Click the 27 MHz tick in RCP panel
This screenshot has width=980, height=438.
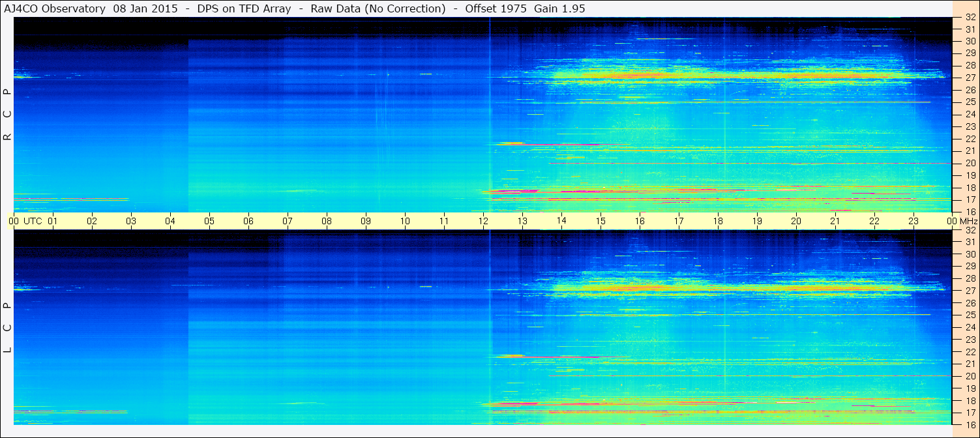point(970,78)
